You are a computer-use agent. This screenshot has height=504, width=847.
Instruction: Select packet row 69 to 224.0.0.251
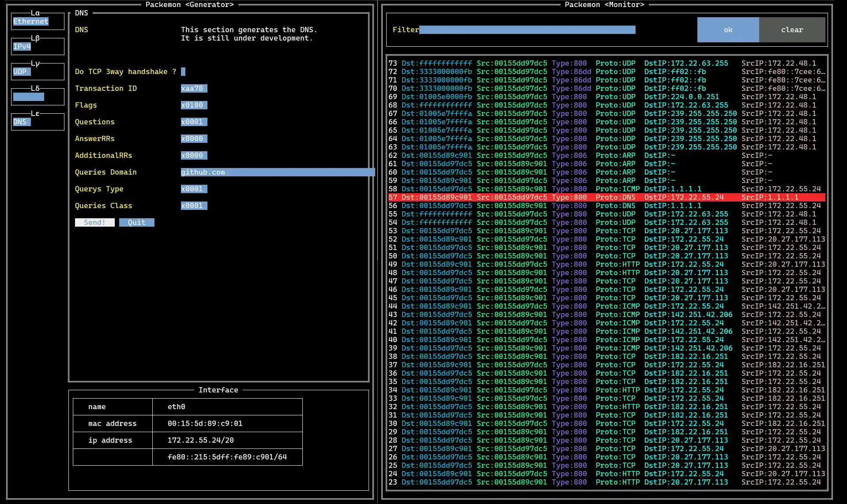[x=607, y=97]
